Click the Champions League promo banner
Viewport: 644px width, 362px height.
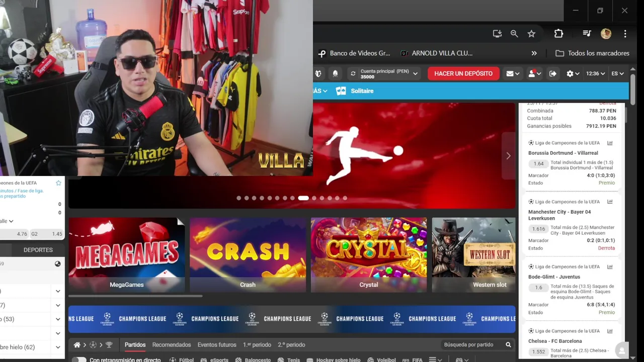coord(292,319)
